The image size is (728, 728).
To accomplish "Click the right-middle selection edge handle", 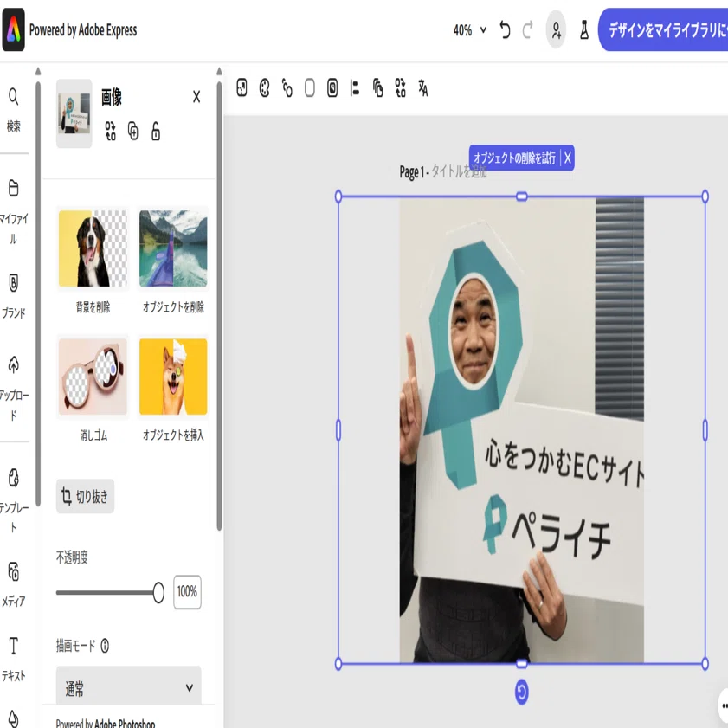I will [705, 430].
